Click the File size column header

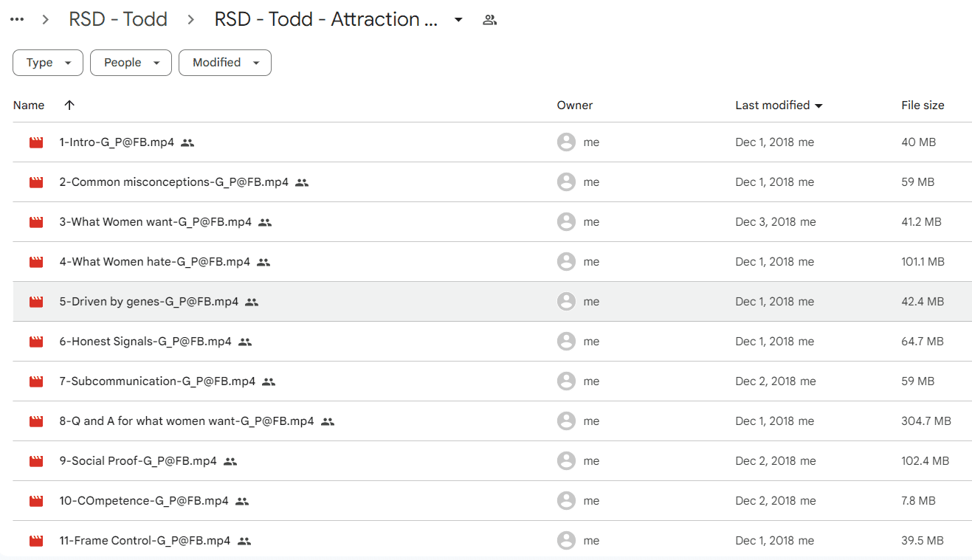[x=923, y=106]
